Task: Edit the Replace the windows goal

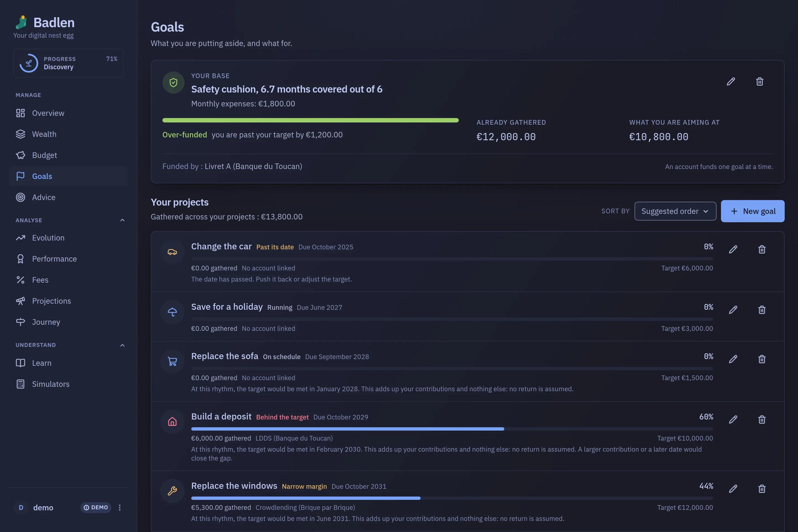Action: [733, 488]
